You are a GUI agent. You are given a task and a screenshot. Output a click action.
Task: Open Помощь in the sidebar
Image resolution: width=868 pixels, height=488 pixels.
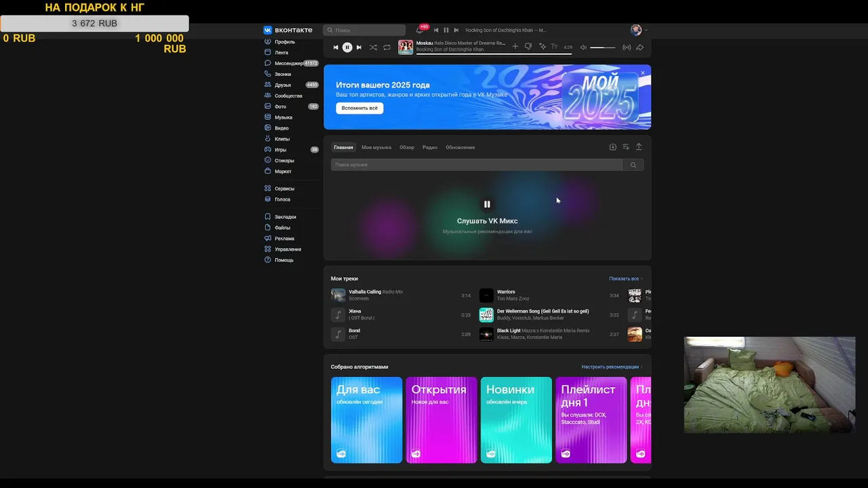283,260
